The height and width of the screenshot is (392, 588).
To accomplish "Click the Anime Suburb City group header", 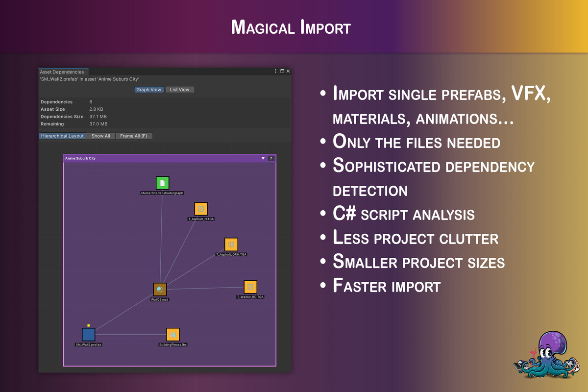I will [80, 158].
